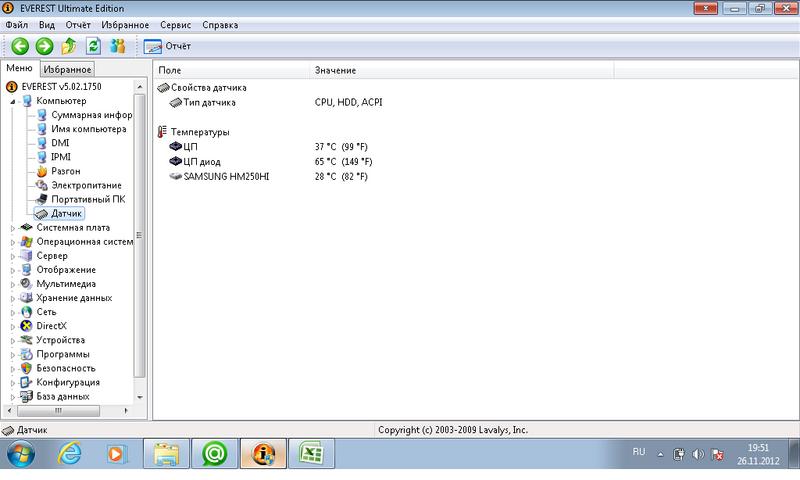
Task: Expand the Сеть node
Action: [x=13, y=313]
